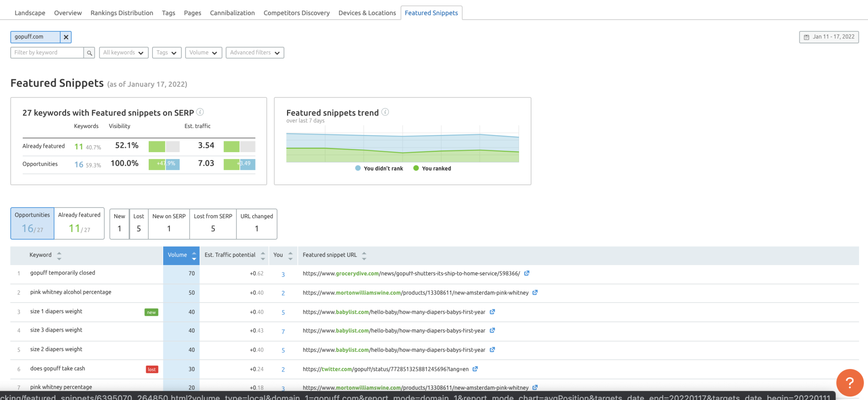Filter by New on SERP

tap(169, 224)
